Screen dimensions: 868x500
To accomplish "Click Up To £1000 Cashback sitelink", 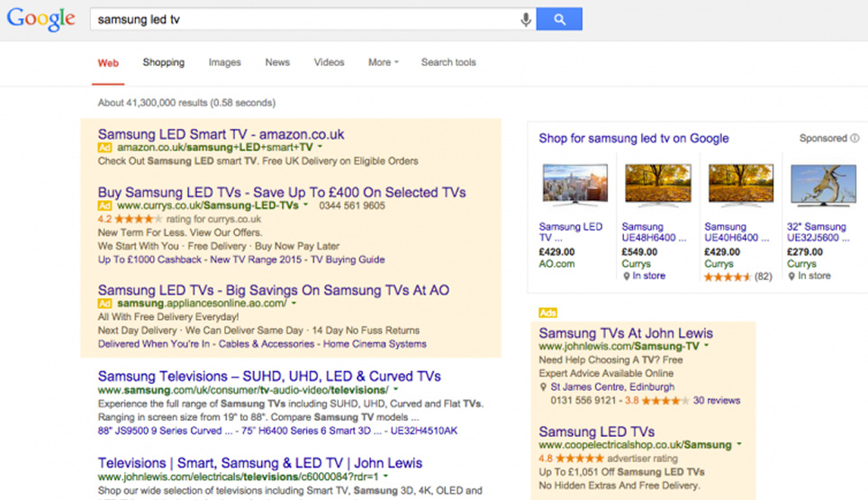I will click(x=149, y=259).
